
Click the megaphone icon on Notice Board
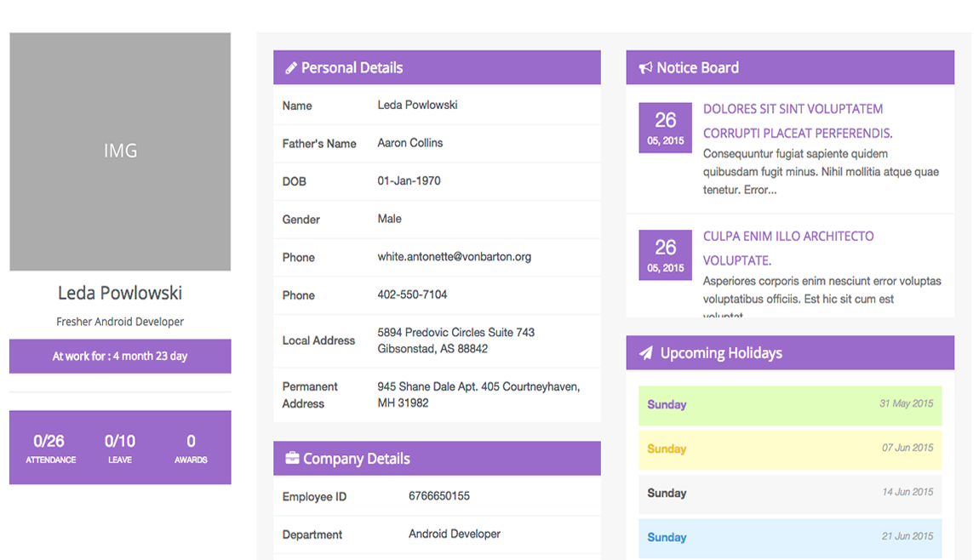click(645, 68)
